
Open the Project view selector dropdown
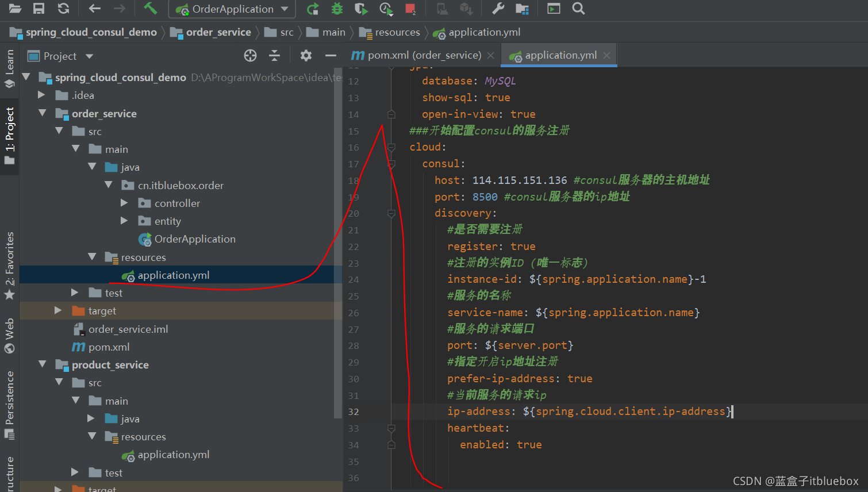(x=60, y=56)
